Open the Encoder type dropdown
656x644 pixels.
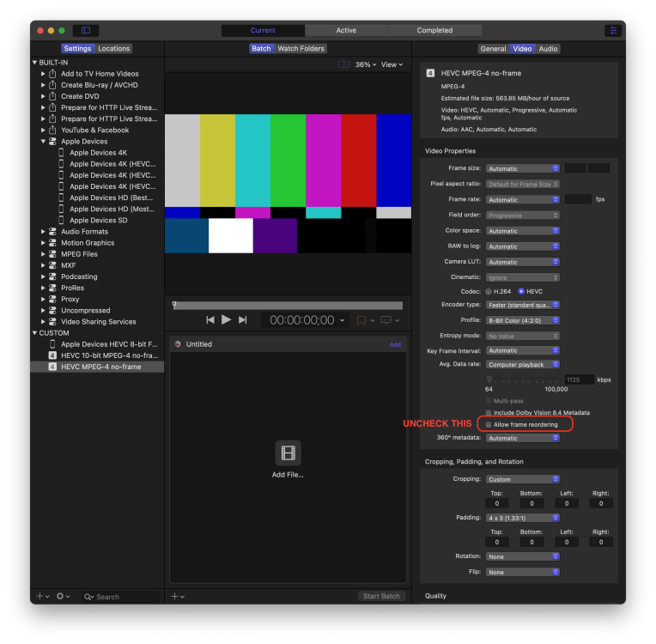tap(523, 305)
